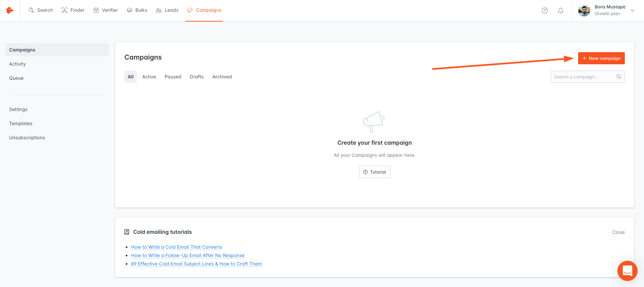Click the Bulks layers icon in navigation

(x=129, y=10)
